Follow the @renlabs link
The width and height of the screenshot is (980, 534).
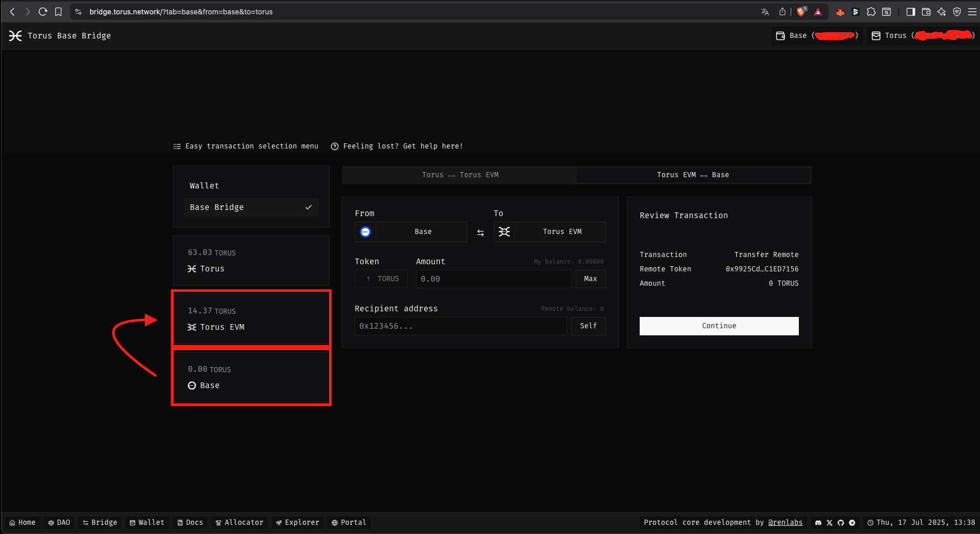tap(785, 523)
